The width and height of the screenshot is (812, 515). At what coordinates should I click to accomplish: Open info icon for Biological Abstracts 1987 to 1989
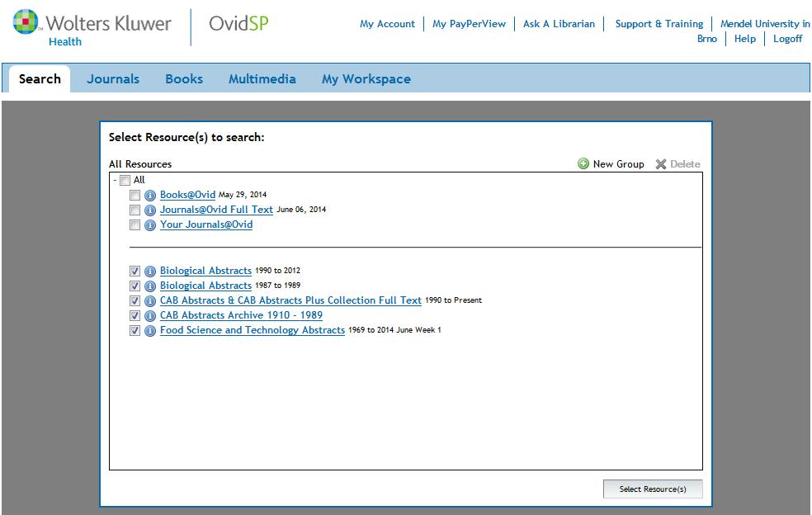coord(149,286)
